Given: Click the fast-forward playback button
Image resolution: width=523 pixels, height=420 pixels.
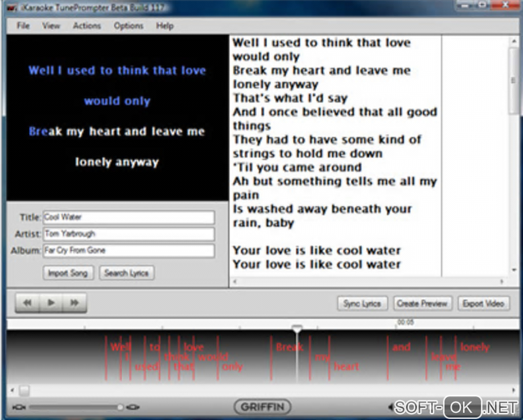Looking at the screenshot, I should tap(75, 303).
